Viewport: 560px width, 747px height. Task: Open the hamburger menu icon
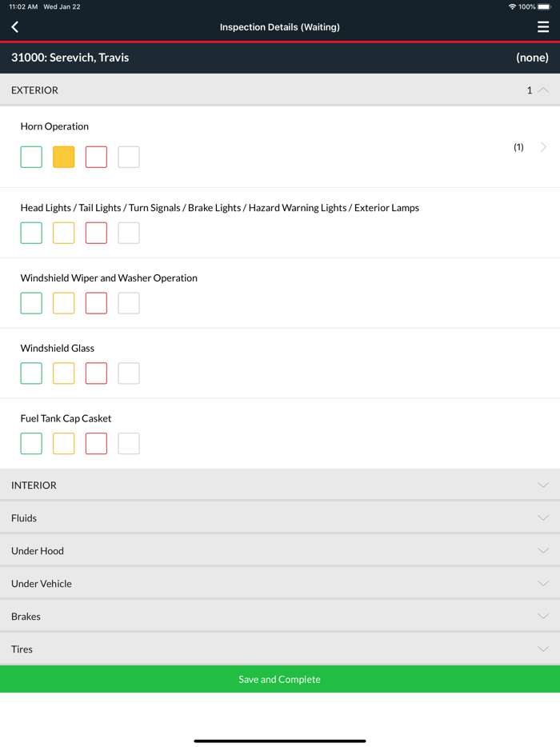[543, 27]
